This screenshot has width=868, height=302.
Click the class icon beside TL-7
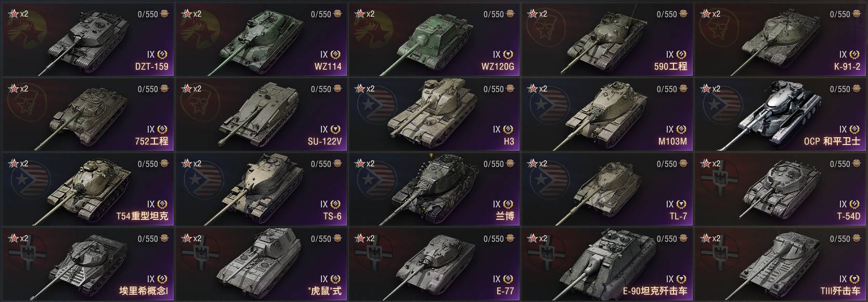681,204
